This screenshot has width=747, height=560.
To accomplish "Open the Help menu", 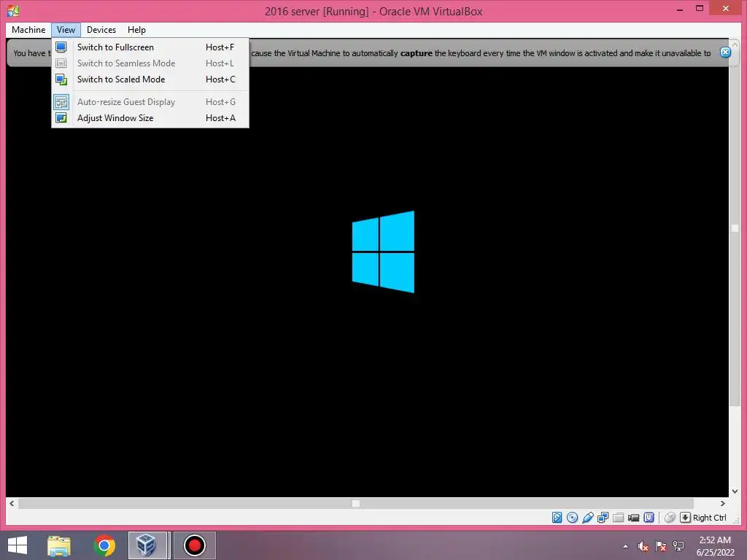I will [x=136, y=29].
